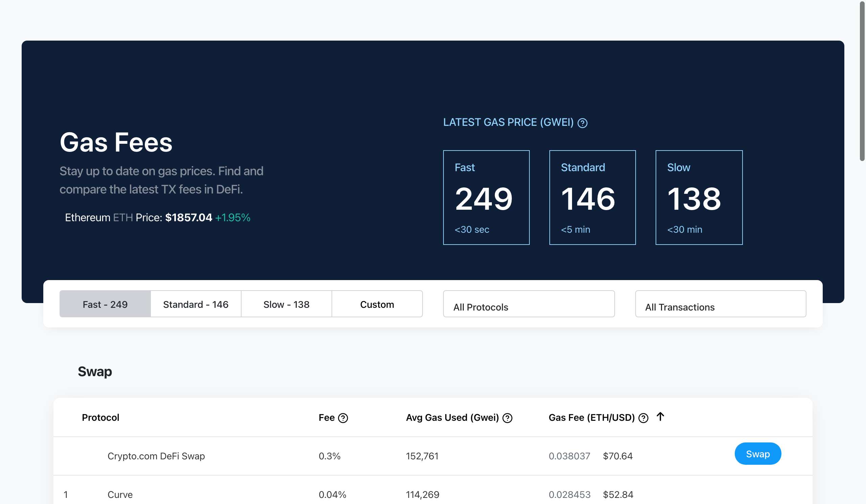Image resolution: width=866 pixels, height=504 pixels.
Task: Switch to the Standard - 146 option
Action: [x=196, y=304]
